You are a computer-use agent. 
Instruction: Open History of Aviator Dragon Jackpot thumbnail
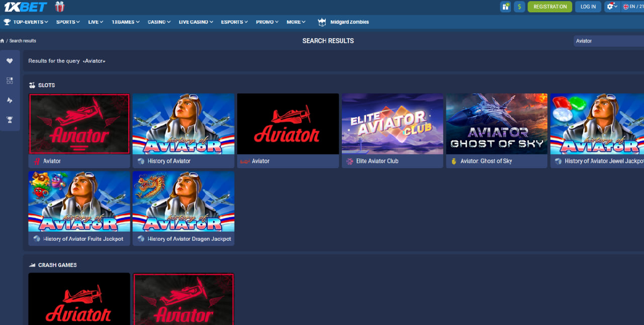point(184,202)
